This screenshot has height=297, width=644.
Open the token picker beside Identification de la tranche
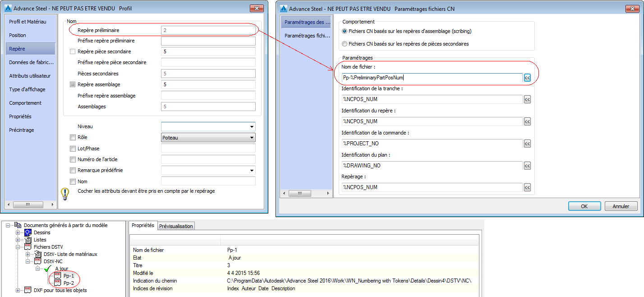click(x=527, y=99)
